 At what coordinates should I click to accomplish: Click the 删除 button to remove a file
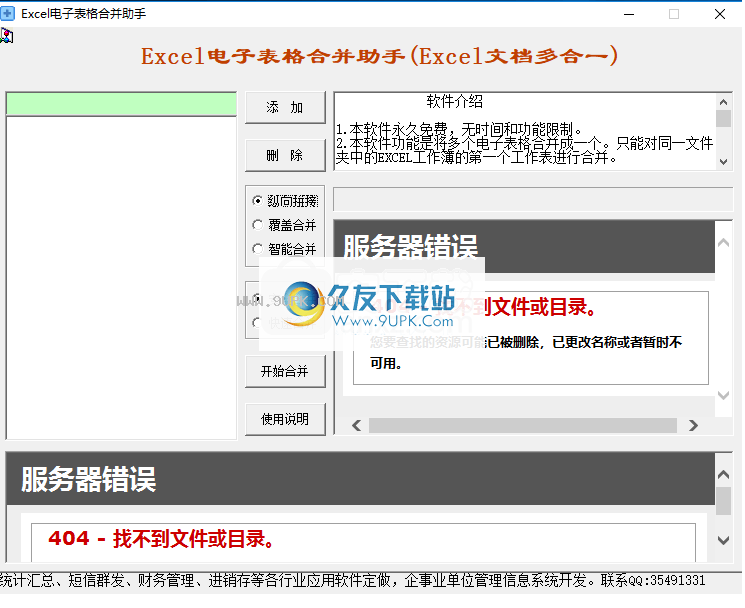285,155
